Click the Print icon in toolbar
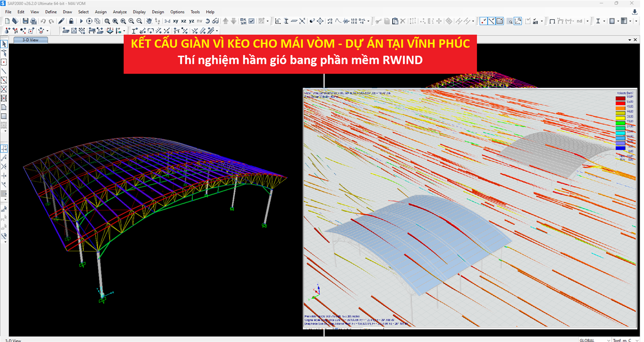644x342 pixels. (x=33, y=21)
